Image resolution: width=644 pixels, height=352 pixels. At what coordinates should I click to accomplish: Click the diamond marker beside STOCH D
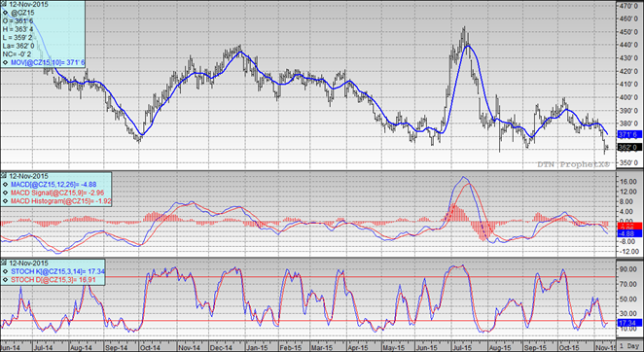pyautogui.click(x=5, y=280)
